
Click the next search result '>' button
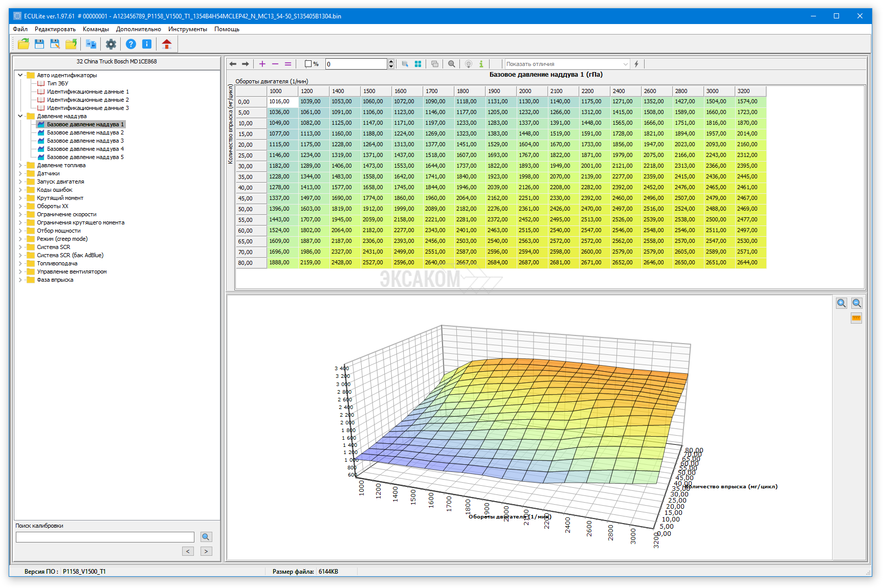click(x=206, y=551)
